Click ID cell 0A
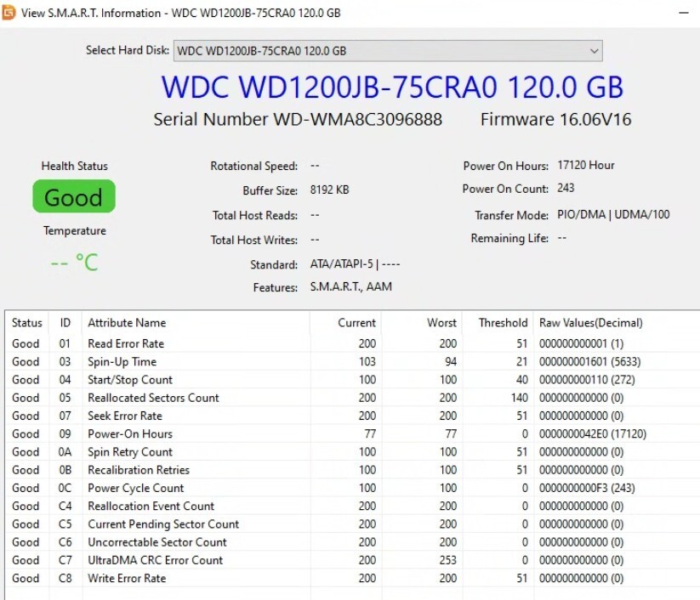 point(65,452)
